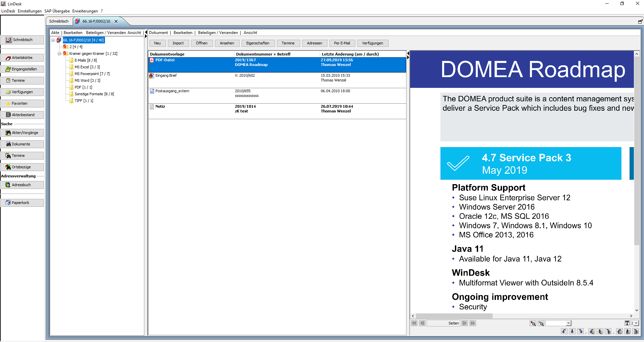Open the Papierkorb trash in the sidebar

coord(22,203)
